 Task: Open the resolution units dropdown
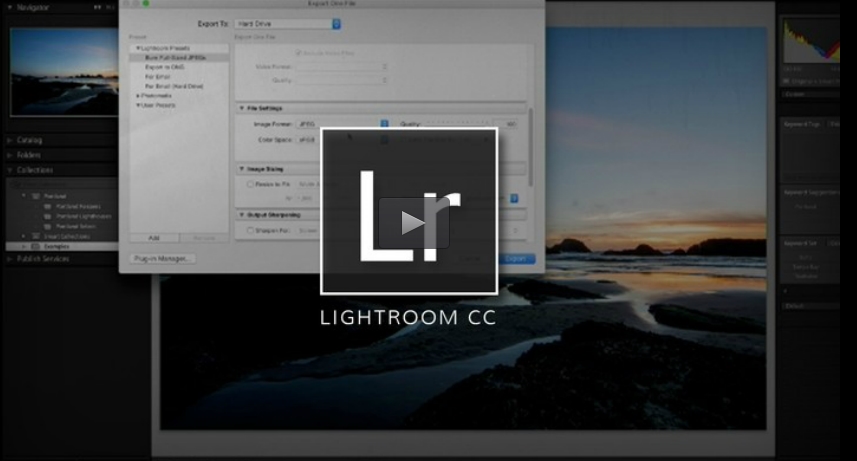(514, 199)
